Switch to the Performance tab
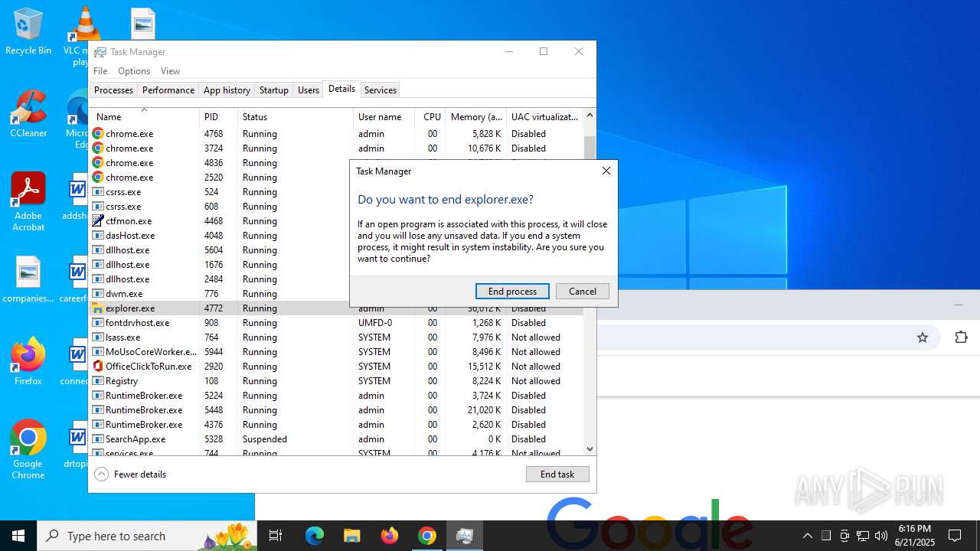Viewport: 980px width, 551px height. pos(168,90)
